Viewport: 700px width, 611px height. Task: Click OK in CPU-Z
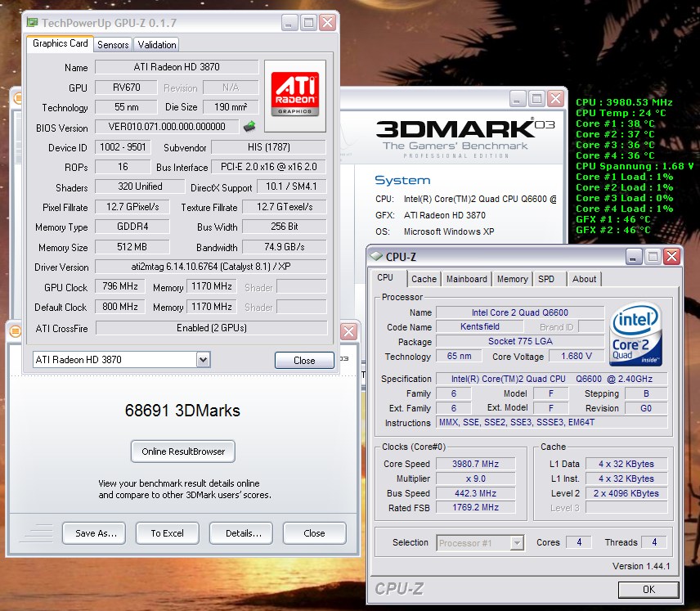pyautogui.click(x=648, y=590)
